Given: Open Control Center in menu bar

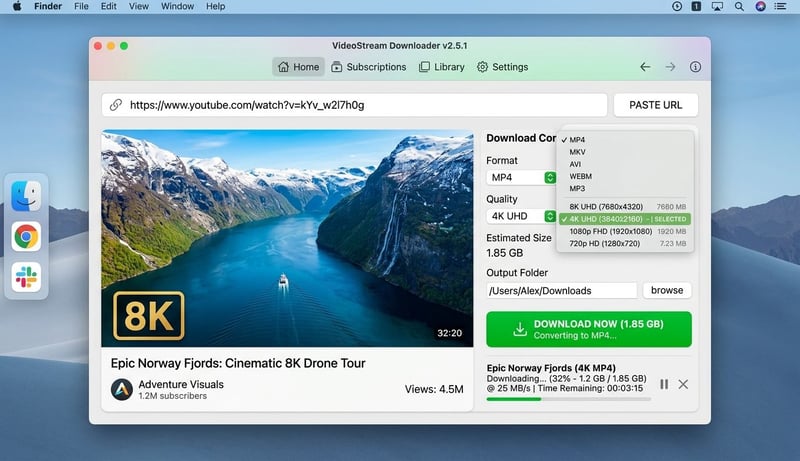Looking at the screenshot, I should click(780, 6).
